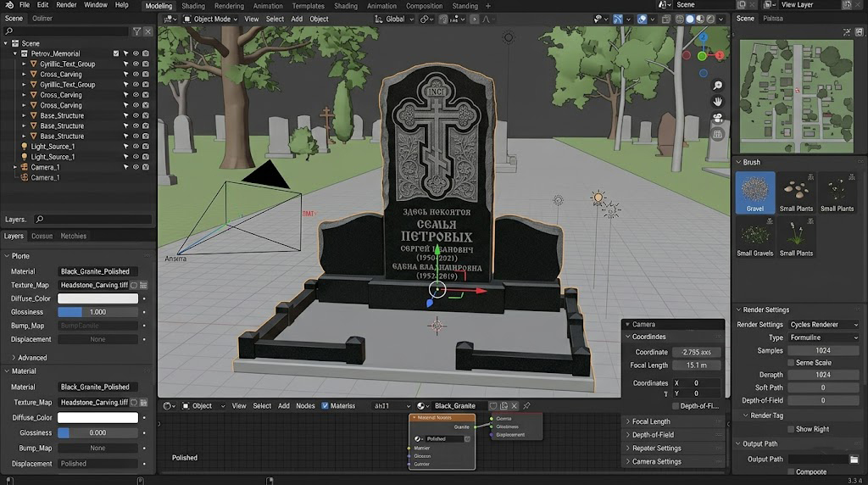Select rendered shading sphere icon
This screenshot has width=868, height=485.
[x=710, y=19]
